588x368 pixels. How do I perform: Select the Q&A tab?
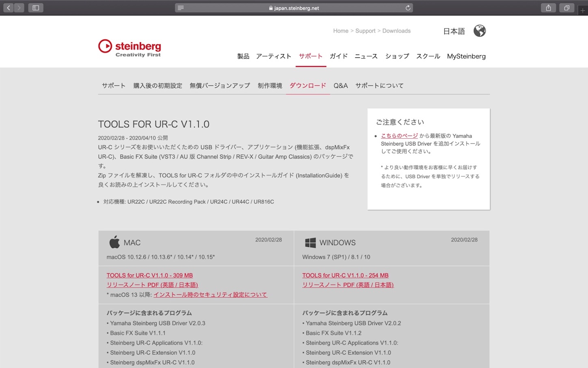pyautogui.click(x=341, y=85)
